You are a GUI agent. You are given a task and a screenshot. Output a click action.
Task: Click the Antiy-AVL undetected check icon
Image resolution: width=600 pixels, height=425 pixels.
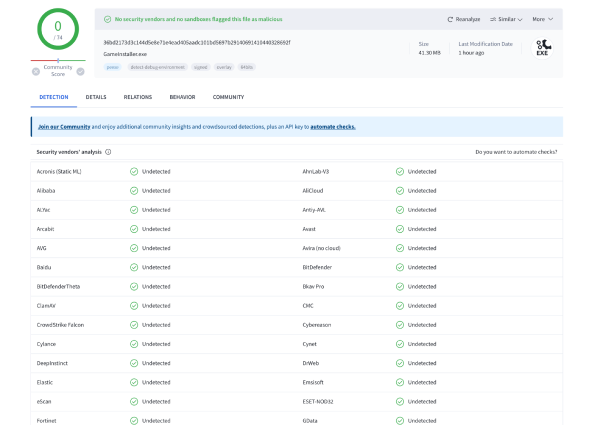pyautogui.click(x=400, y=210)
